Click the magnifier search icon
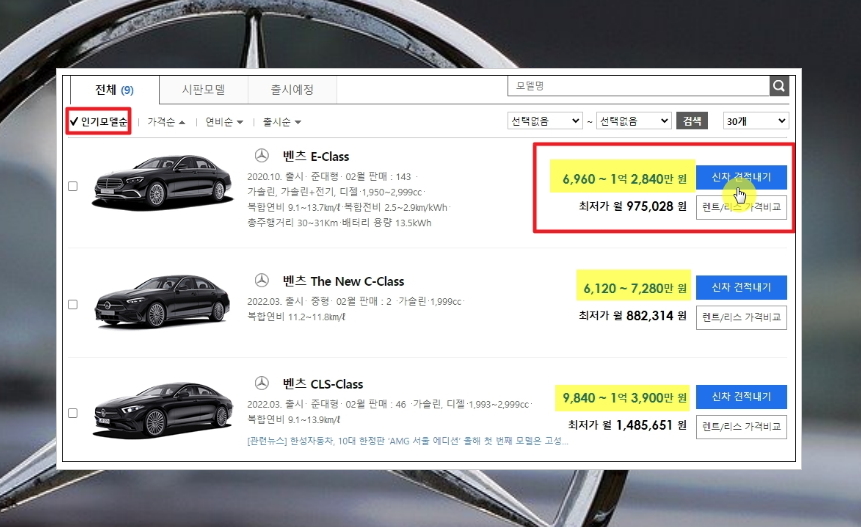This screenshot has width=861, height=527. coord(779,86)
